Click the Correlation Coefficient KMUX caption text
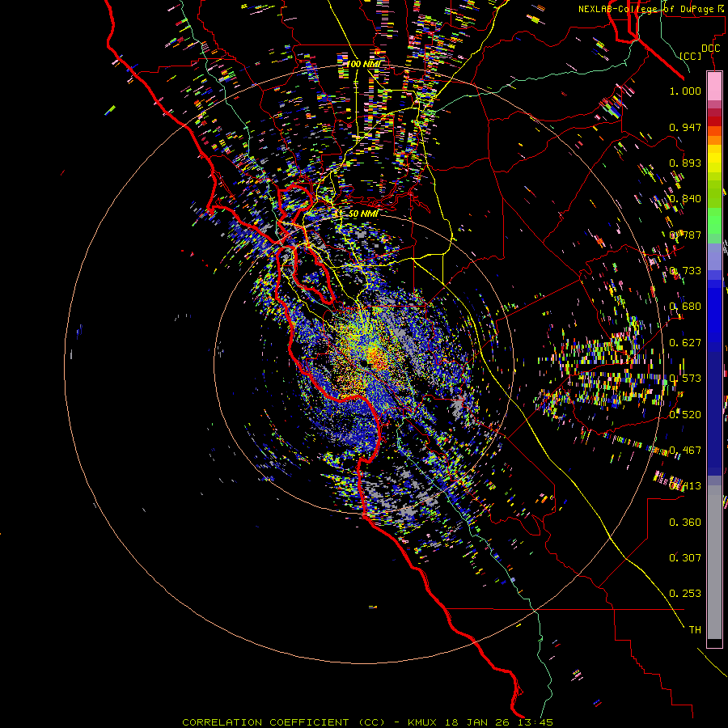This screenshot has width=728, height=728. point(367,722)
